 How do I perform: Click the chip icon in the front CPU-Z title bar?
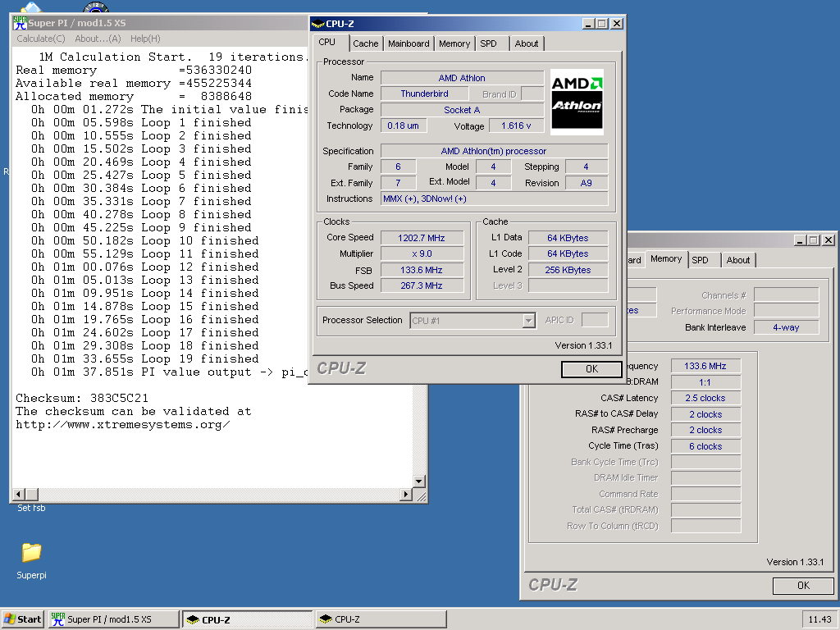318,24
